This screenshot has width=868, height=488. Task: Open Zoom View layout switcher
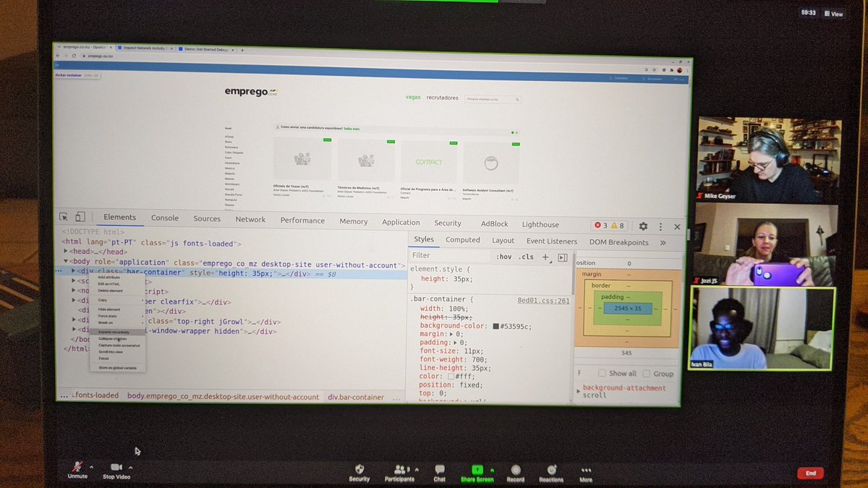832,14
